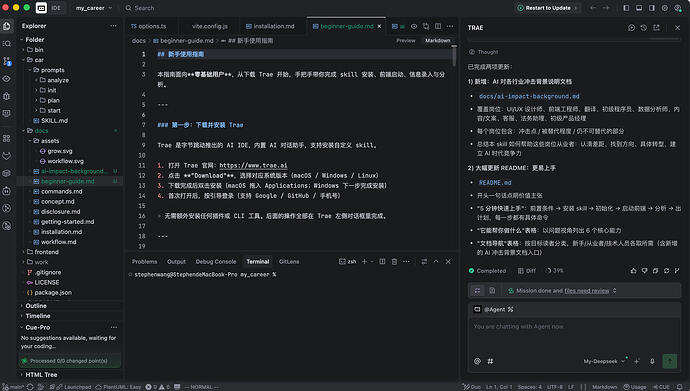Open the Output panel tab
The width and height of the screenshot is (690, 391).
[x=176, y=262]
